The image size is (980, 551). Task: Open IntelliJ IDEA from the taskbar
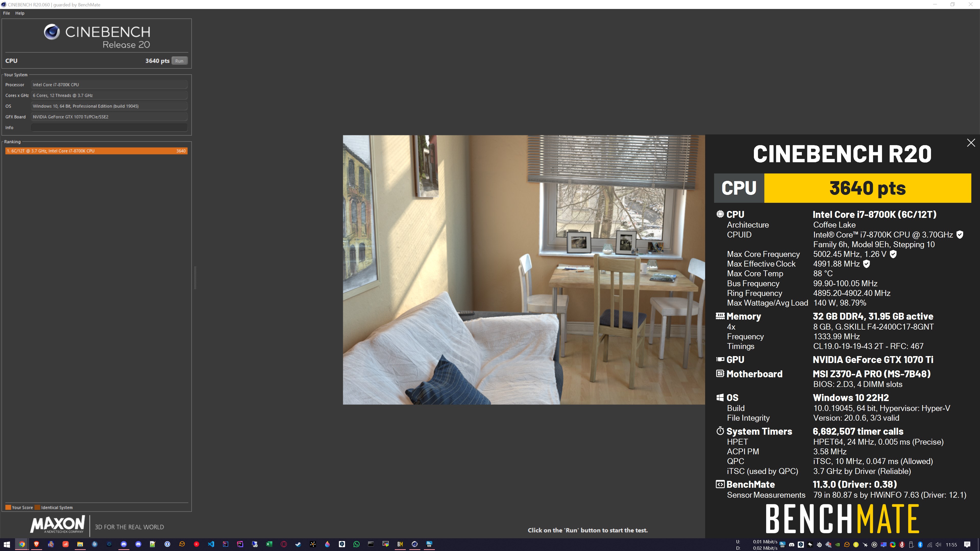226,544
